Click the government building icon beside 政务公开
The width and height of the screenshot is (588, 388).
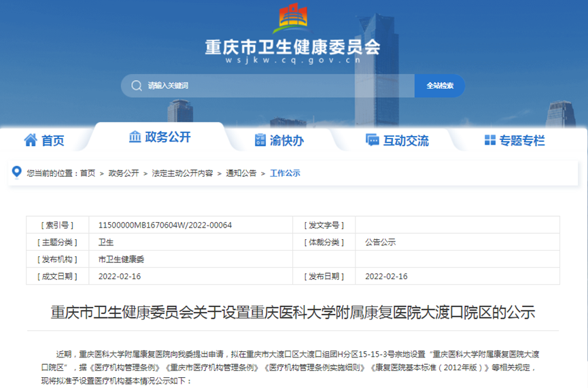coord(135,137)
